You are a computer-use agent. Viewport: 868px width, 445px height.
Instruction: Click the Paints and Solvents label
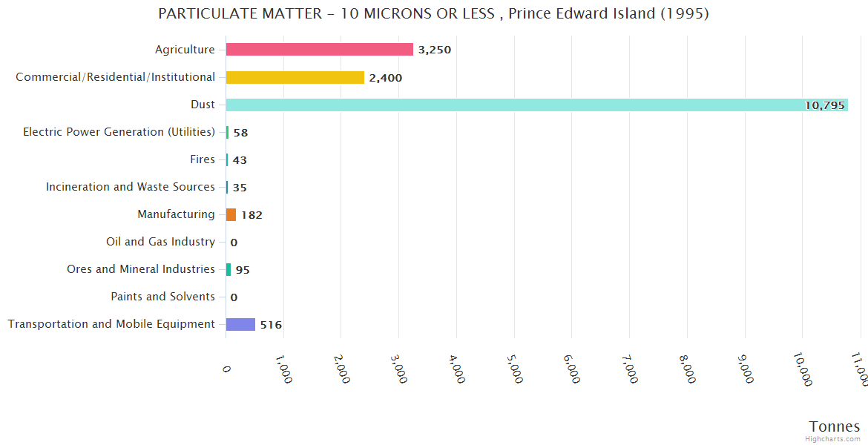point(162,297)
